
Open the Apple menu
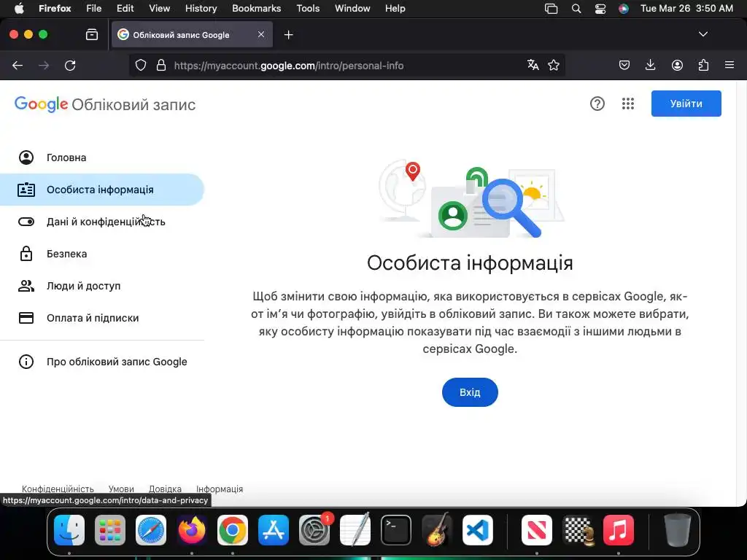pos(19,8)
